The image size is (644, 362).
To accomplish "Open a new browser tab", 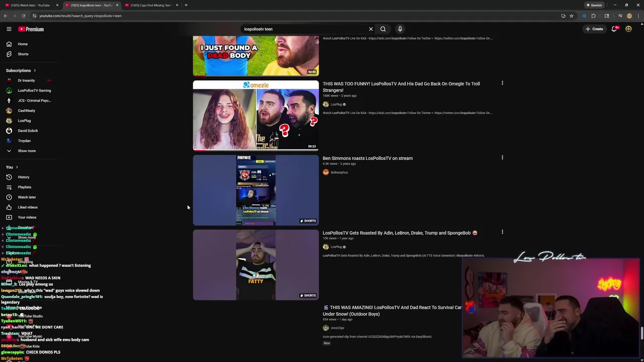I will click(x=186, y=5).
